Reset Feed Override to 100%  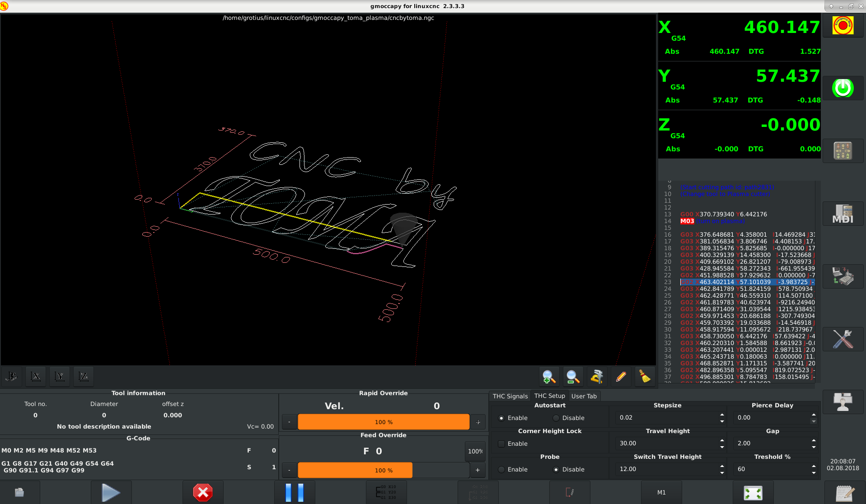(x=475, y=451)
